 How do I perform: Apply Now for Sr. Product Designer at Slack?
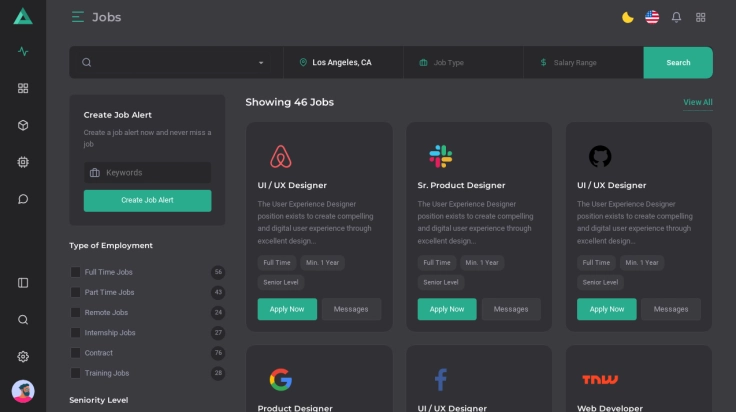click(x=446, y=309)
